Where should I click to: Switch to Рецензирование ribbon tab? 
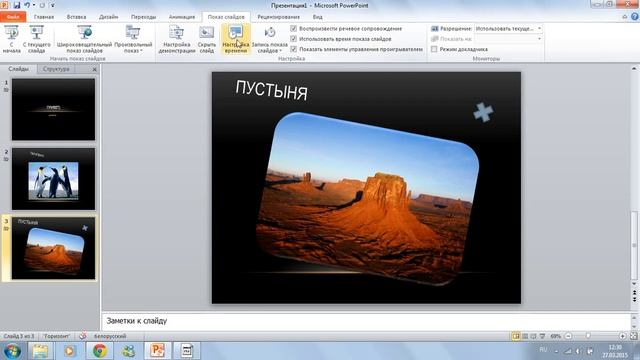click(278, 17)
